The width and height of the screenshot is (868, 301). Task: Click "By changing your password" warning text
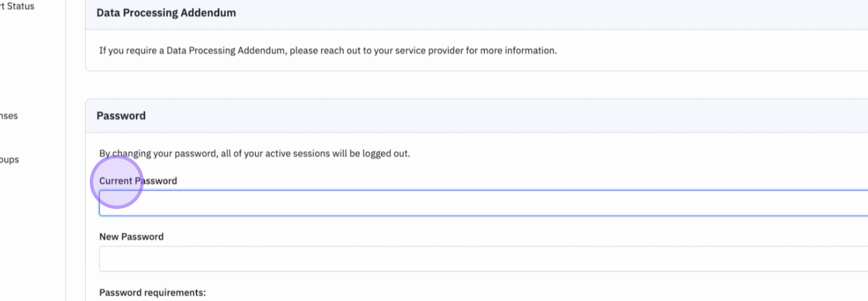[158, 154]
